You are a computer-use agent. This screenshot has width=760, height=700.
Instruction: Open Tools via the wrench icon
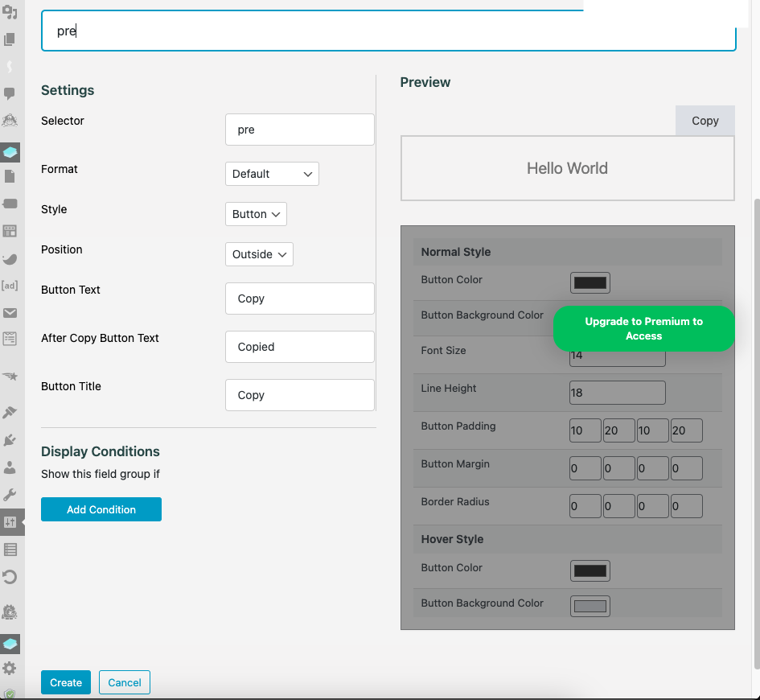click(10, 495)
